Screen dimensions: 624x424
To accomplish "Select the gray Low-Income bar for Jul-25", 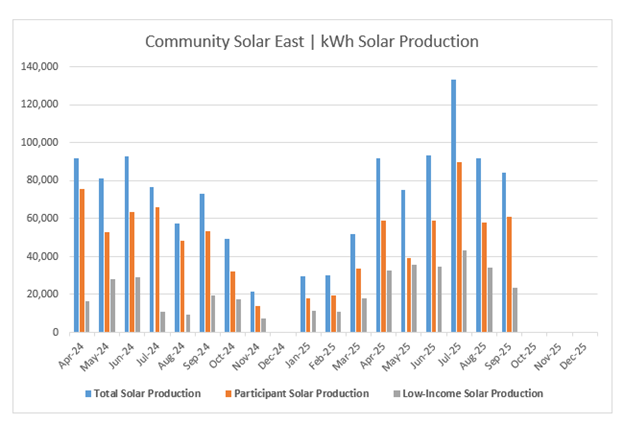I will click(467, 291).
